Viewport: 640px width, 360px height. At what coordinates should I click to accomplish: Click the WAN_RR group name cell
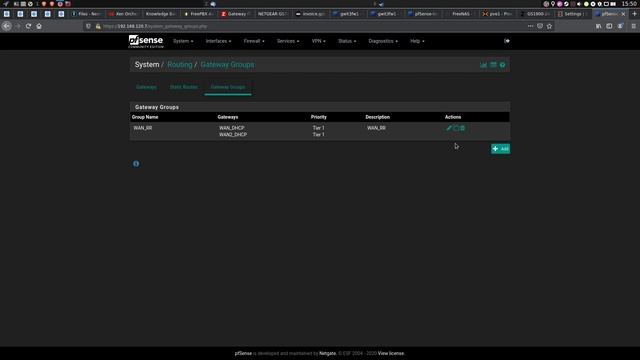[x=143, y=128]
